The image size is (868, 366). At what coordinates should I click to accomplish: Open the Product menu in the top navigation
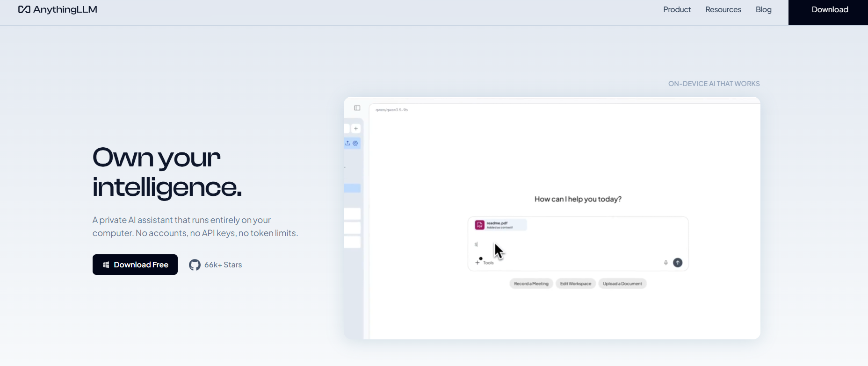pyautogui.click(x=677, y=9)
